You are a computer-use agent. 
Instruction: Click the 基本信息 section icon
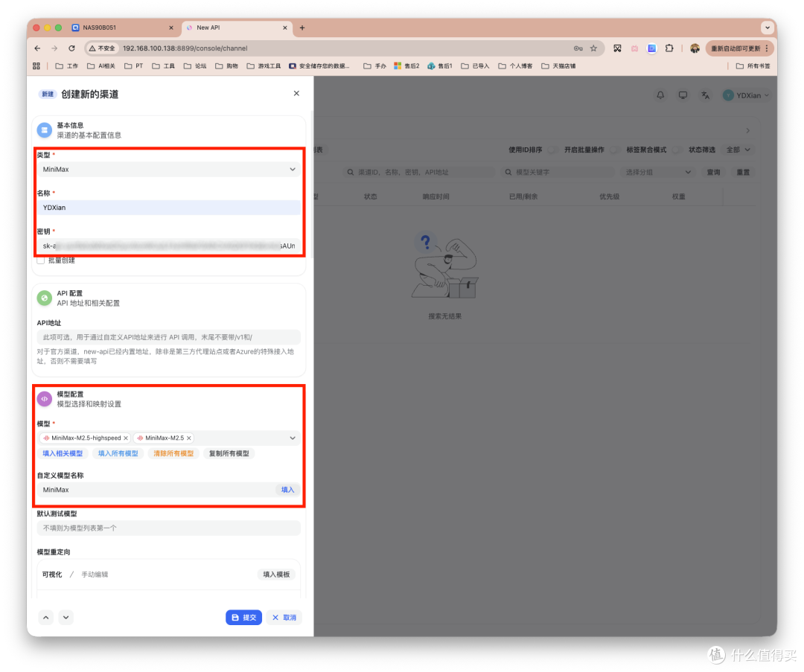tap(45, 130)
